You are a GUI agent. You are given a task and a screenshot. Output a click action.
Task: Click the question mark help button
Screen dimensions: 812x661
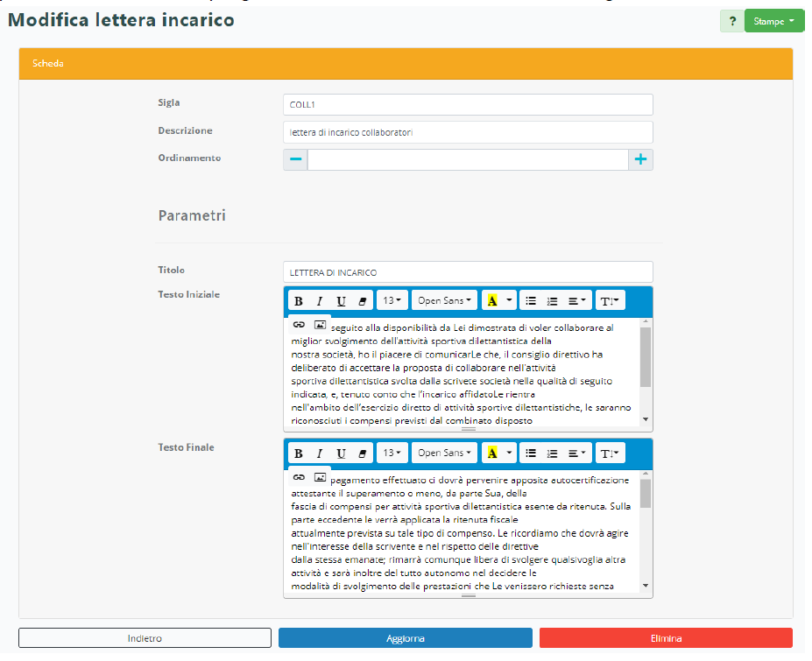[x=732, y=21]
